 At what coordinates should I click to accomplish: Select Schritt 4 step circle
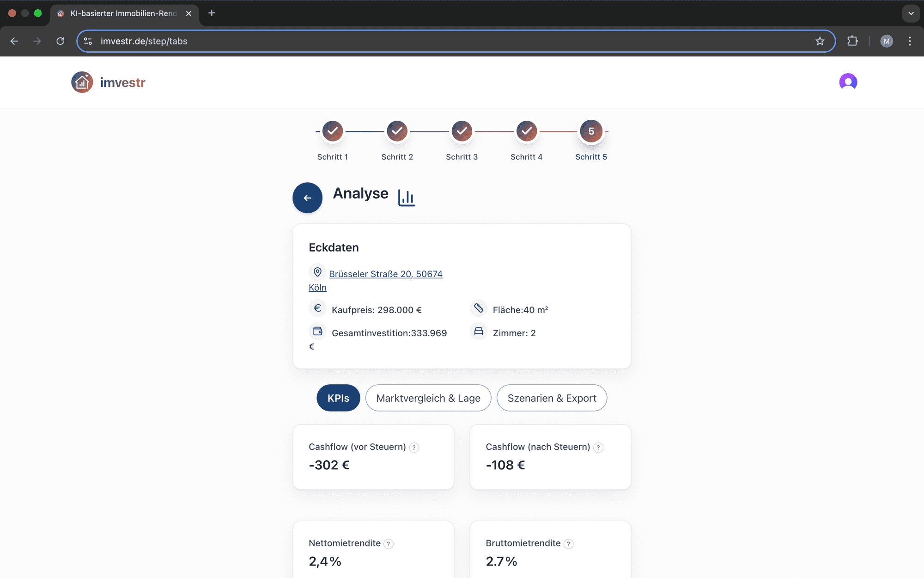(527, 131)
